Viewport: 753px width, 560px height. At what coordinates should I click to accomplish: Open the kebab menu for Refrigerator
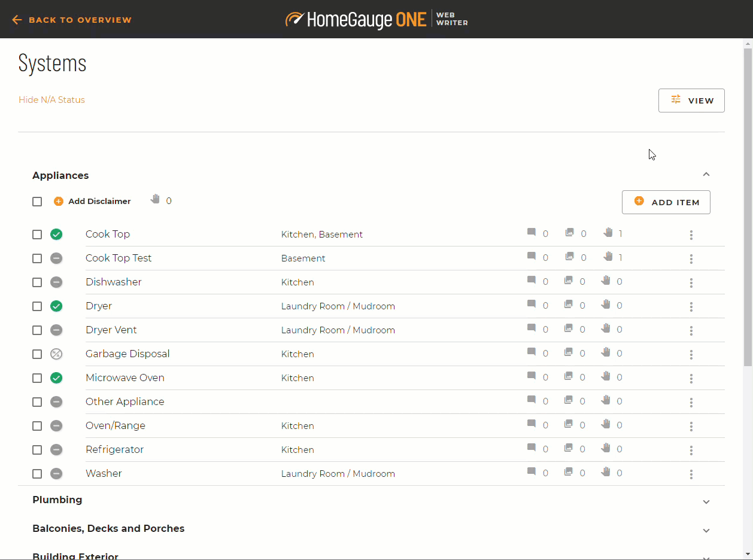[691, 451]
